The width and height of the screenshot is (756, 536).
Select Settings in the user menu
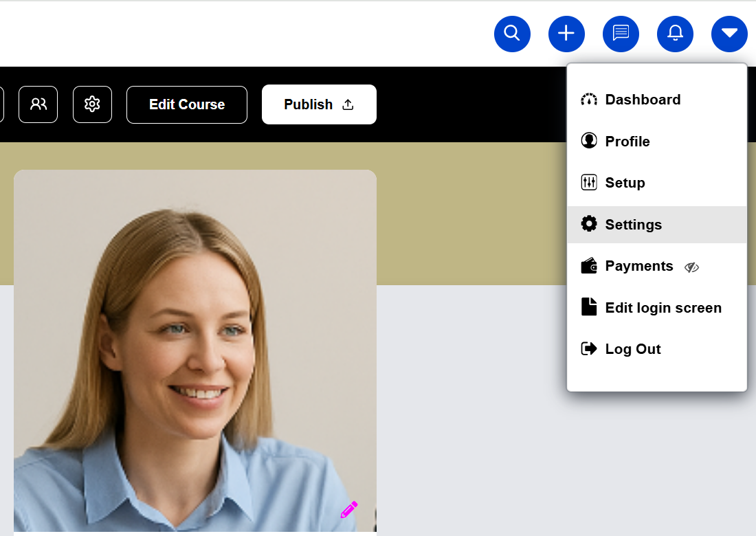[x=633, y=225]
